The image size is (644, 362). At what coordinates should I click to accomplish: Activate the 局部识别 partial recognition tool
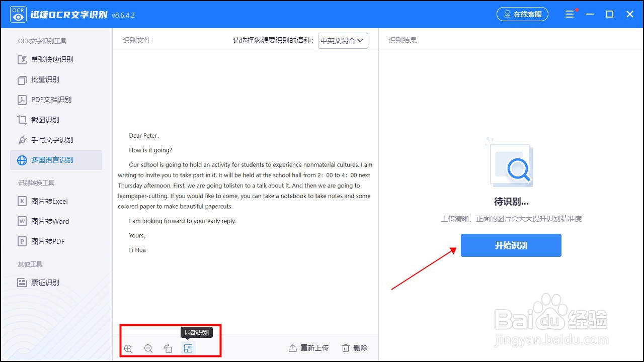click(x=188, y=348)
